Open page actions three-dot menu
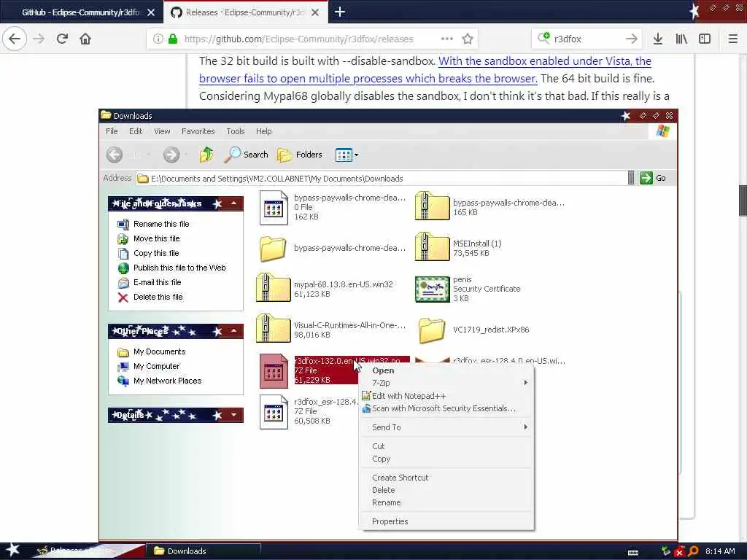 tap(447, 39)
